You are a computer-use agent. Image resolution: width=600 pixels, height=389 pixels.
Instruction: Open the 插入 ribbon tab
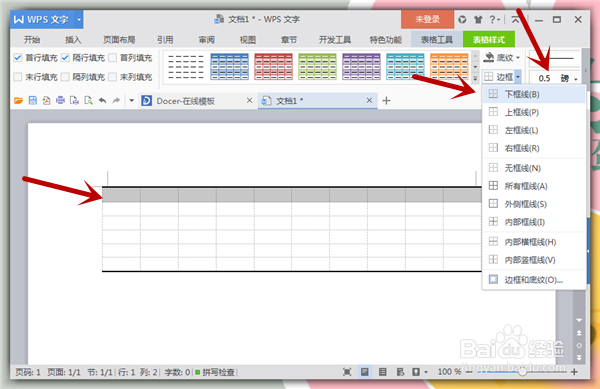[73, 40]
